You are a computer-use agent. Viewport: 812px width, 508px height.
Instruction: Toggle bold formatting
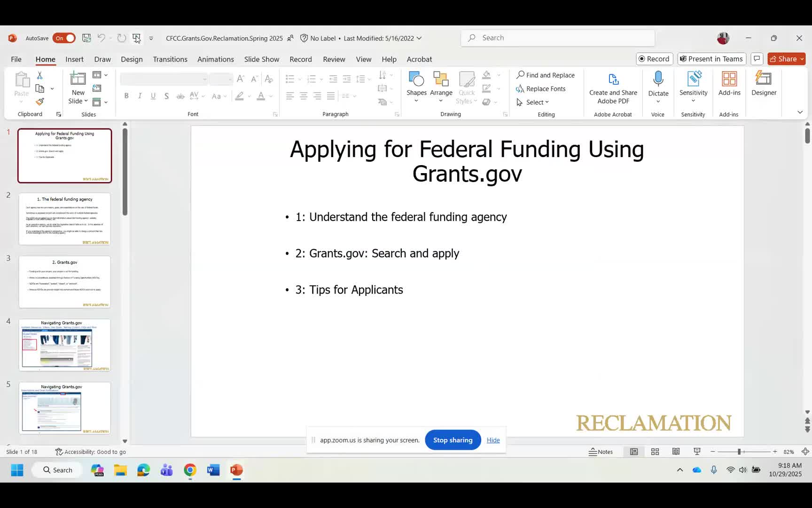(x=126, y=95)
